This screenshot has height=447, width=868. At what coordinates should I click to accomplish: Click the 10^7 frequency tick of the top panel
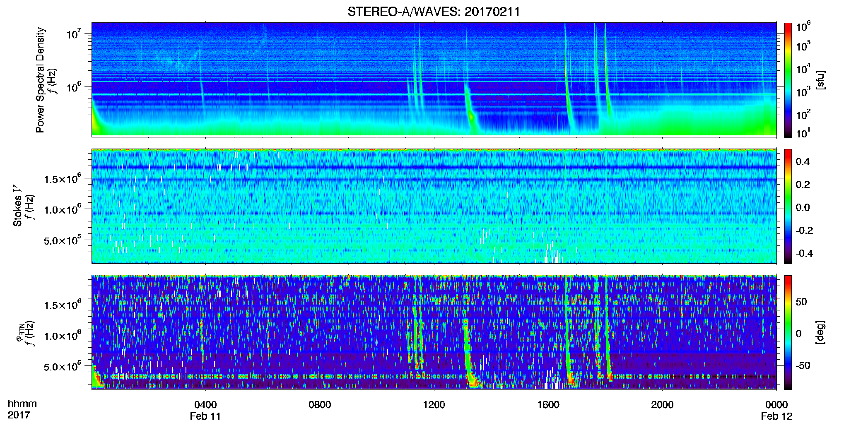tap(74, 34)
